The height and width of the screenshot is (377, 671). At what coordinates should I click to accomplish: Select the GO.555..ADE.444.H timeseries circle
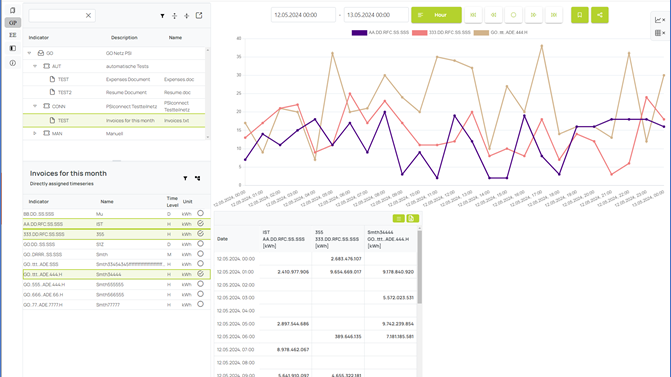200,284
